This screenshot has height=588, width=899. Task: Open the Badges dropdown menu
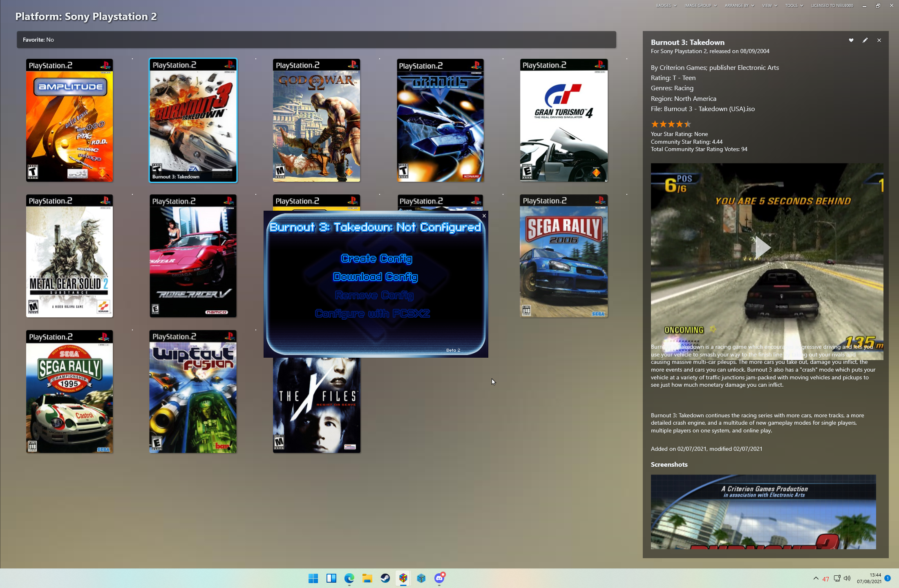(x=666, y=6)
